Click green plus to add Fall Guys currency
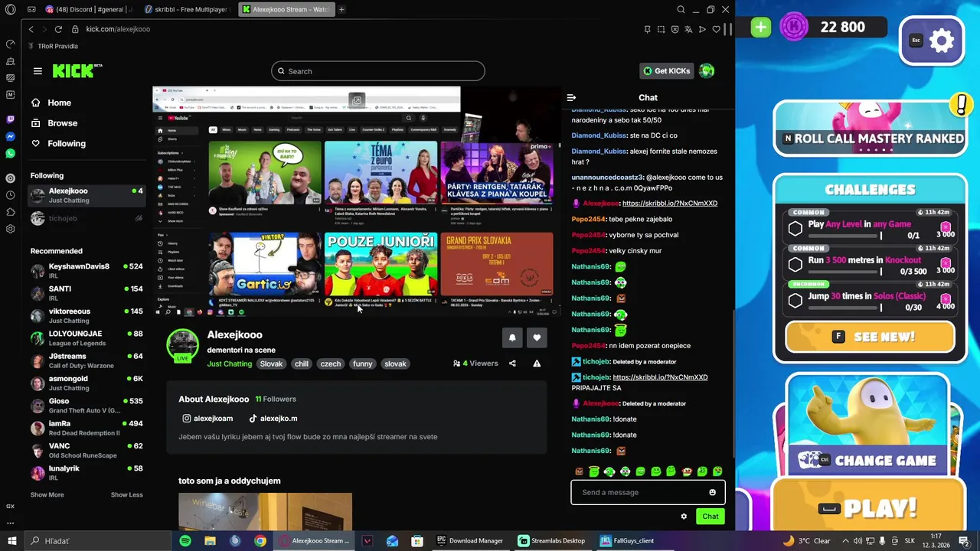Screen dimensions: 980x551 click(760, 28)
